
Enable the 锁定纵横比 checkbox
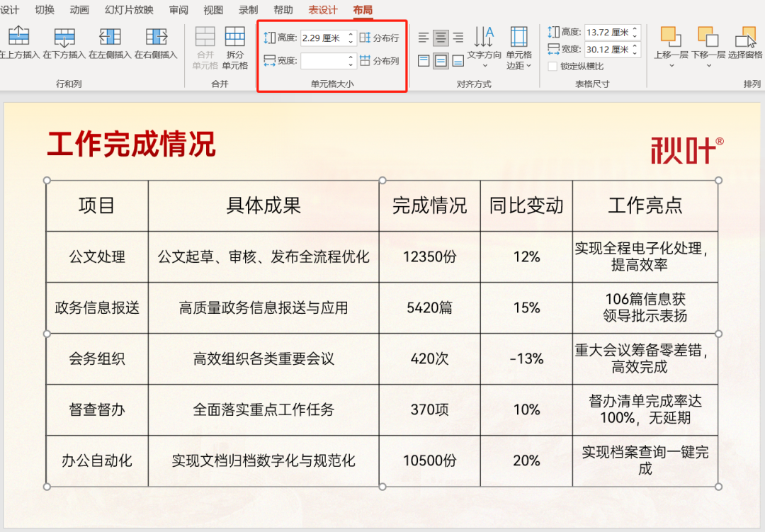(x=552, y=67)
